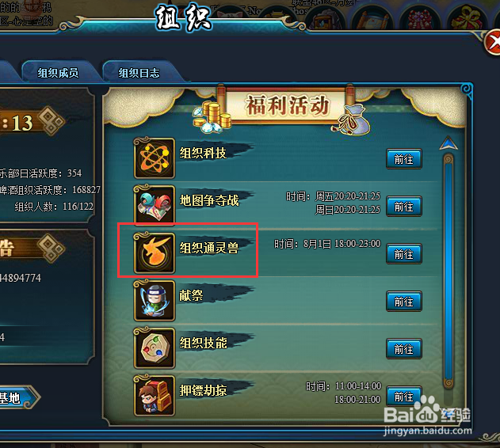The width and height of the screenshot is (500, 448).
Task: Click 前往 button for 献祭
Action: tap(403, 301)
